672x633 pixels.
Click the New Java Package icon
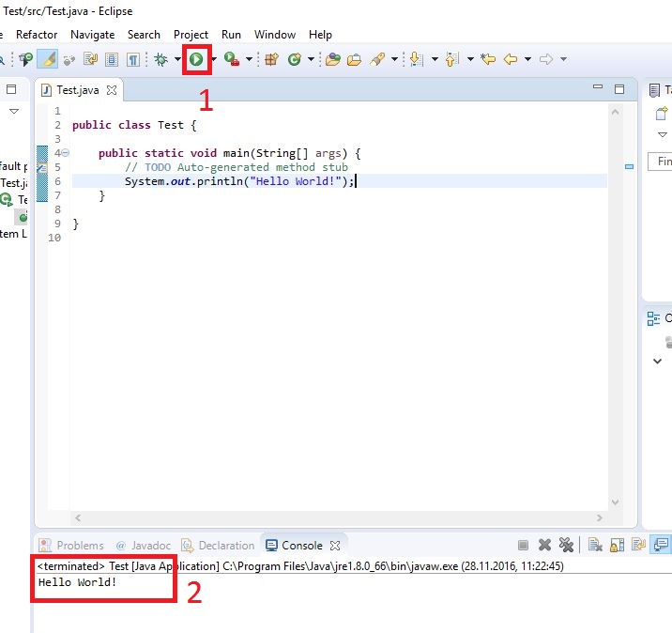click(271, 59)
